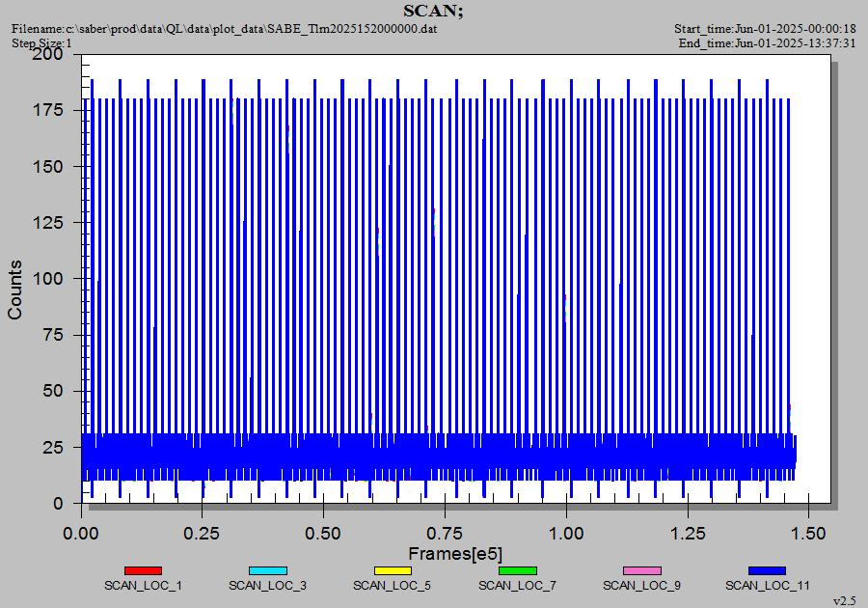The image size is (868, 608).
Task: Select the SCAN_LOC_5 legend label
Action: tap(392, 585)
